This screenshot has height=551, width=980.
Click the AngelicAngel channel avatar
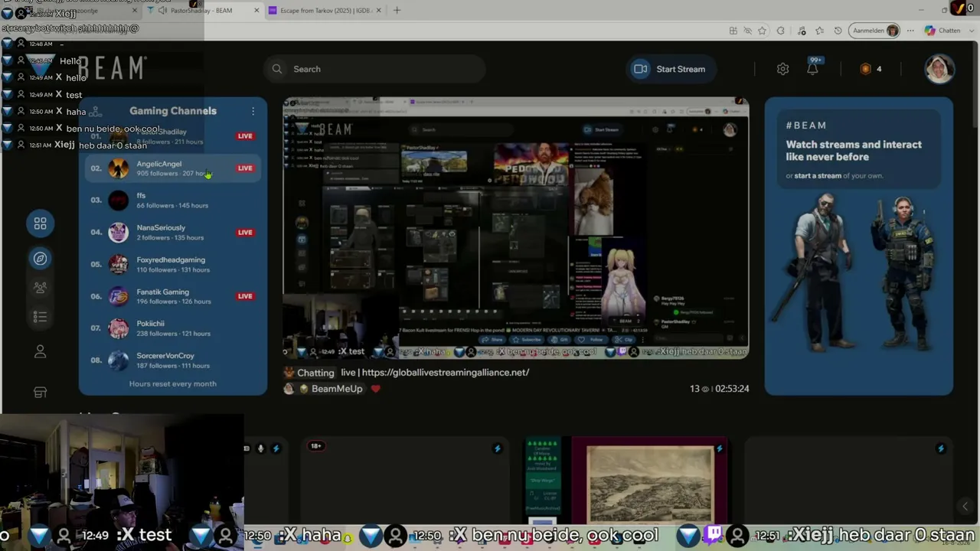point(118,168)
